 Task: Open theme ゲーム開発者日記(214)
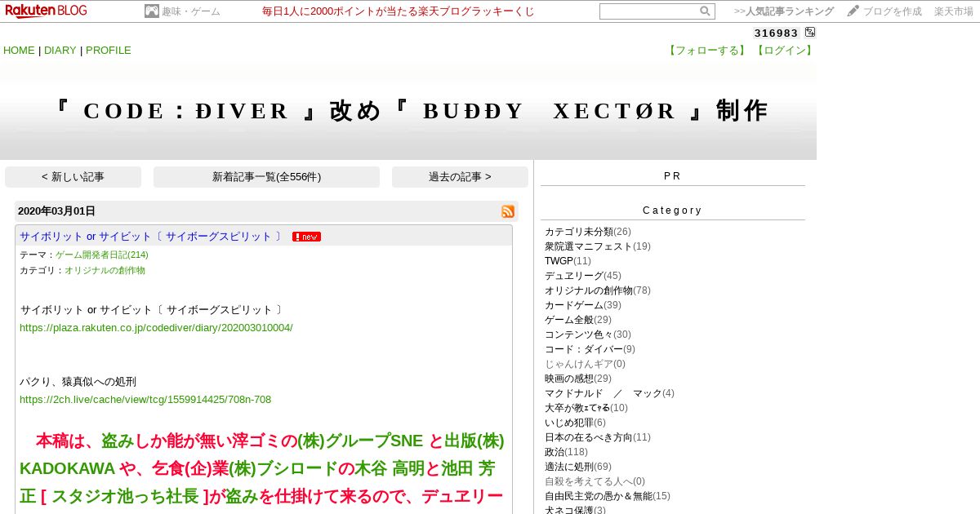tap(102, 255)
